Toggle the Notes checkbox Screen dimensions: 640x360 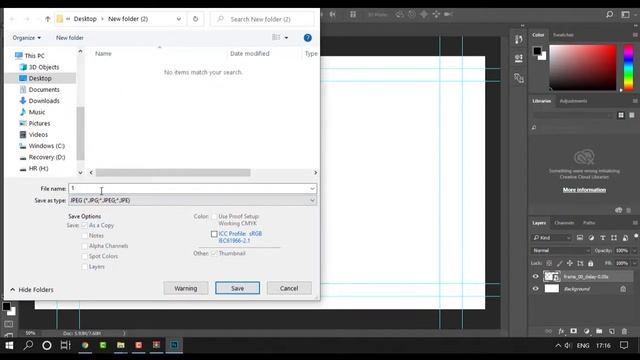click(84, 236)
